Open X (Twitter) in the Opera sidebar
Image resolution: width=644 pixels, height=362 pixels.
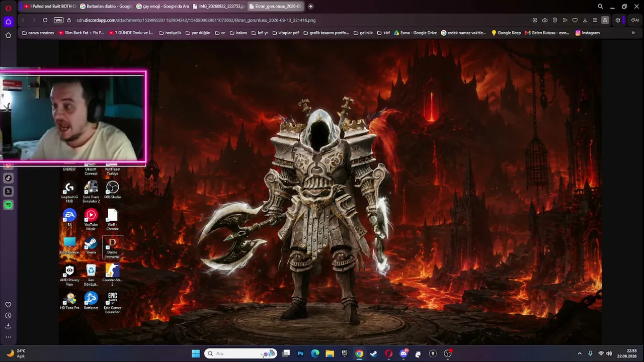pyautogui.click(x=8, y=192)
